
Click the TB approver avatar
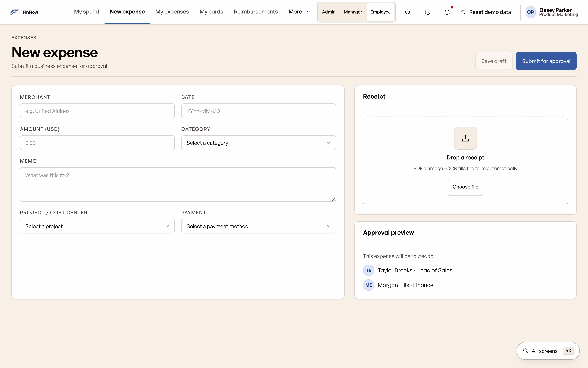pyautogui.click(x=369, y=270)
